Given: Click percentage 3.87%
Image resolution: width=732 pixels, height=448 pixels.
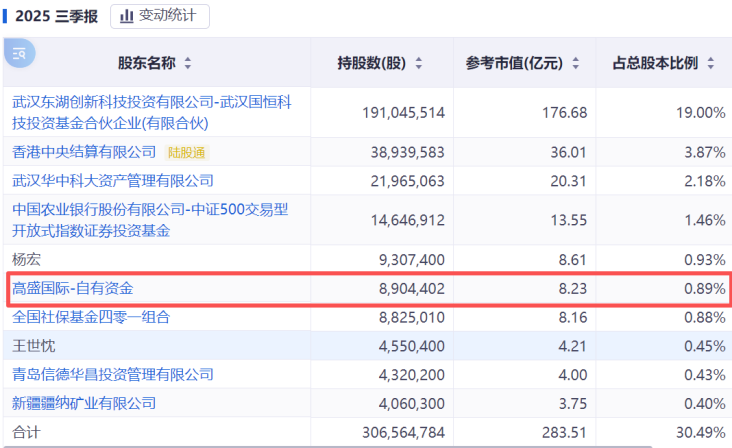Looking at the screenshot, I should pyautogui.click(x=705, y=152).
